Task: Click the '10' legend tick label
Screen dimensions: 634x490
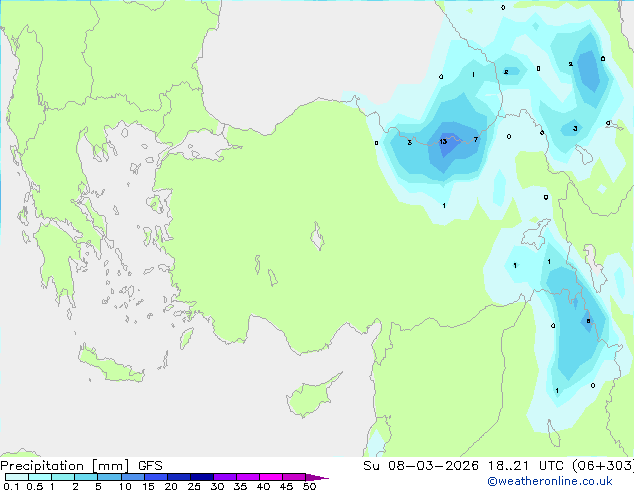Action: 125,486
